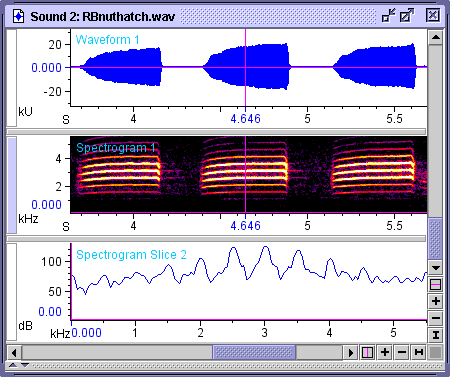Click the horizontal scrollbar thumb
The height and width of the screenshot is (377, 450).
click(254, 352)
